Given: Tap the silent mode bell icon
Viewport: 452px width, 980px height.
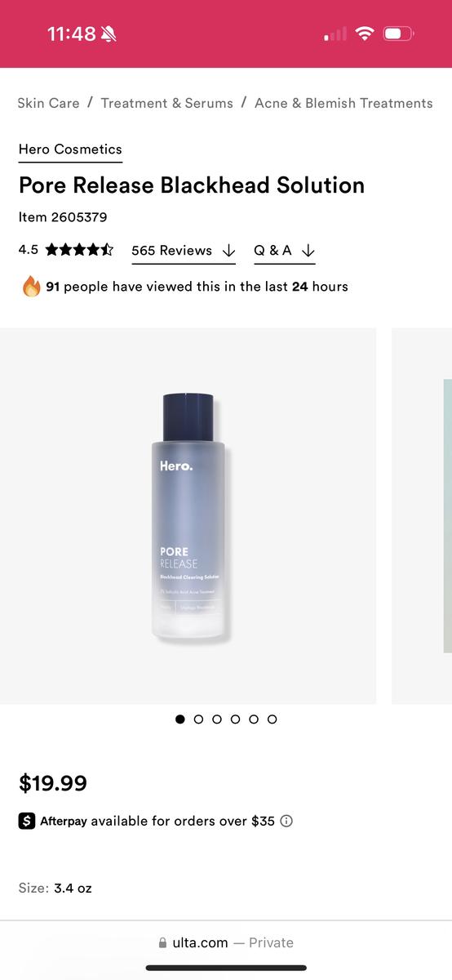Looking at the screenshot, I should coord(109,34).
